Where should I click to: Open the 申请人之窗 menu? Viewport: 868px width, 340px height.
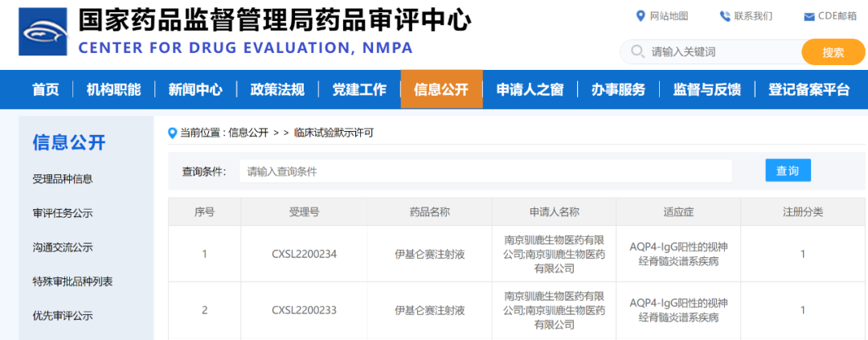click(530, 89)
